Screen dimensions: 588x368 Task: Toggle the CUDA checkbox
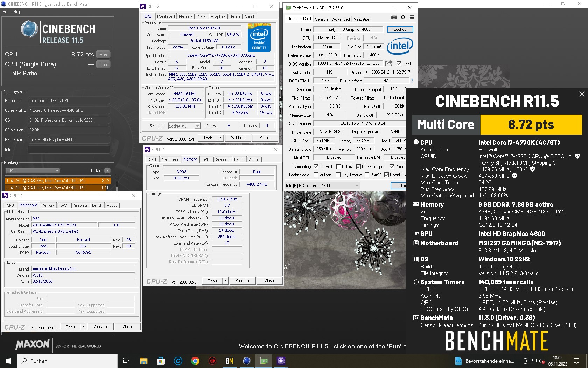(x=338, y=167)
